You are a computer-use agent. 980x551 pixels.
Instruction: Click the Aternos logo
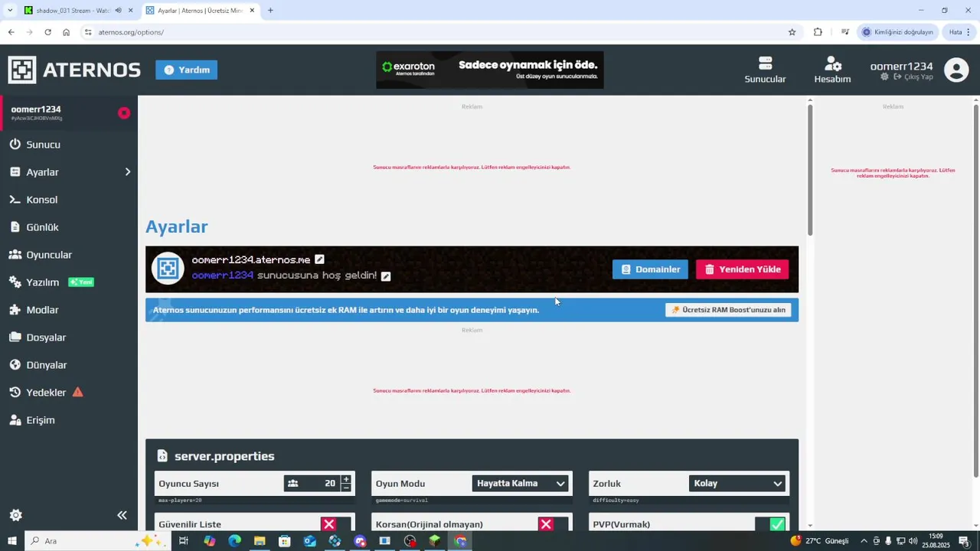click(x=74, y=70)
